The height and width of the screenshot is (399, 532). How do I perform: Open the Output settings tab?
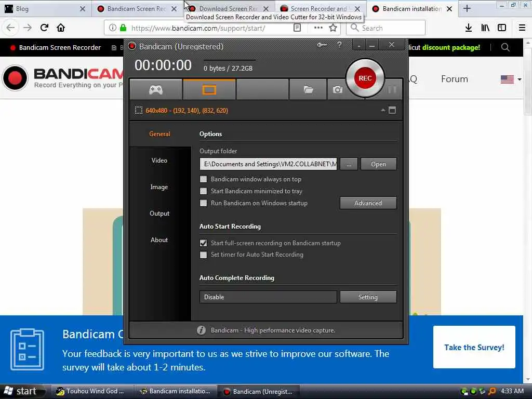pyautogui.click(x=159, y=214)
